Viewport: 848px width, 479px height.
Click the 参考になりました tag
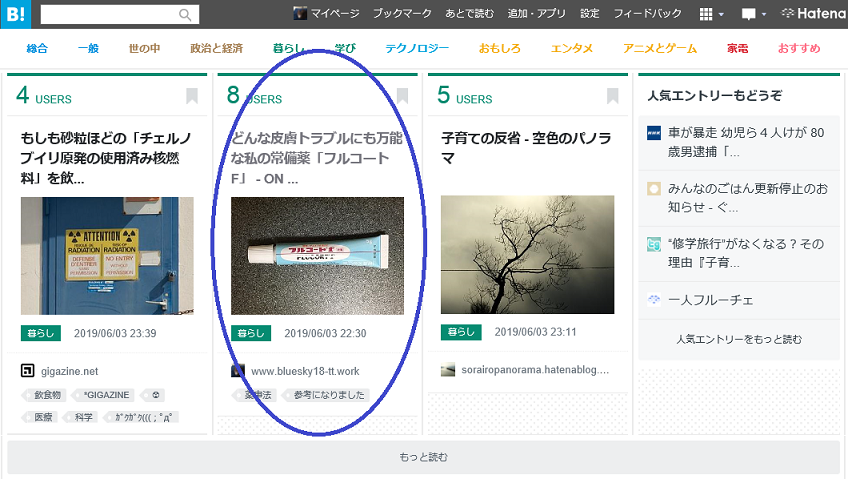coord(326,395)
